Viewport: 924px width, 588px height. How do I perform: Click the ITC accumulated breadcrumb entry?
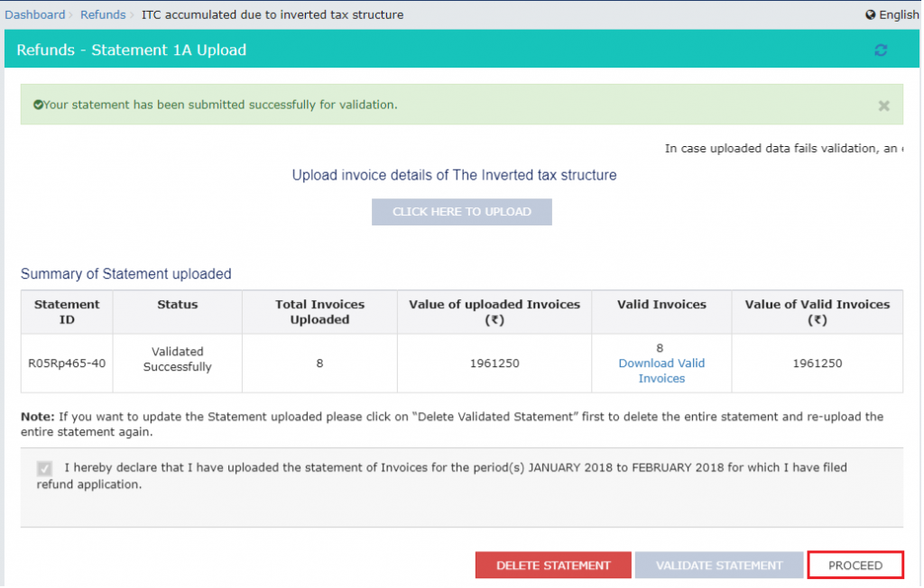(273, 14)
